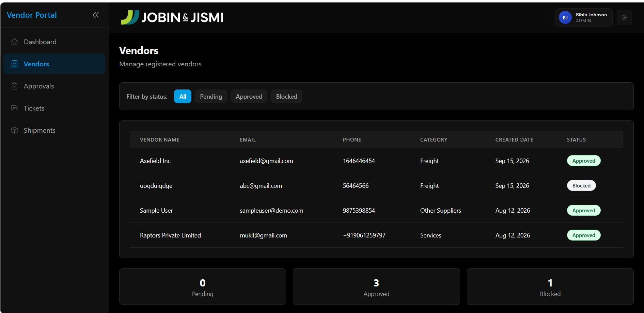Image resolution: width=644 pixels, height=313 pixels.
Task: Open the Approvals menu item
Action: 54,86
